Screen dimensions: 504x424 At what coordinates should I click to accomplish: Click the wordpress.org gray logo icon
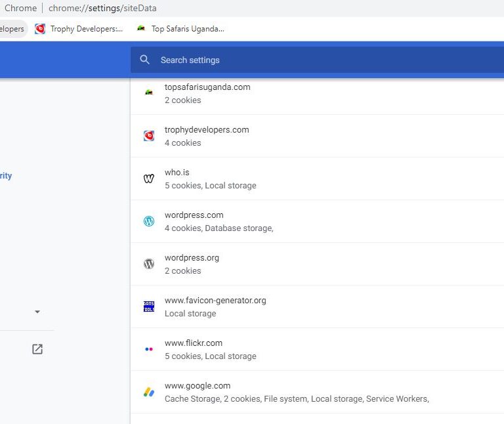tap(149, 264)
